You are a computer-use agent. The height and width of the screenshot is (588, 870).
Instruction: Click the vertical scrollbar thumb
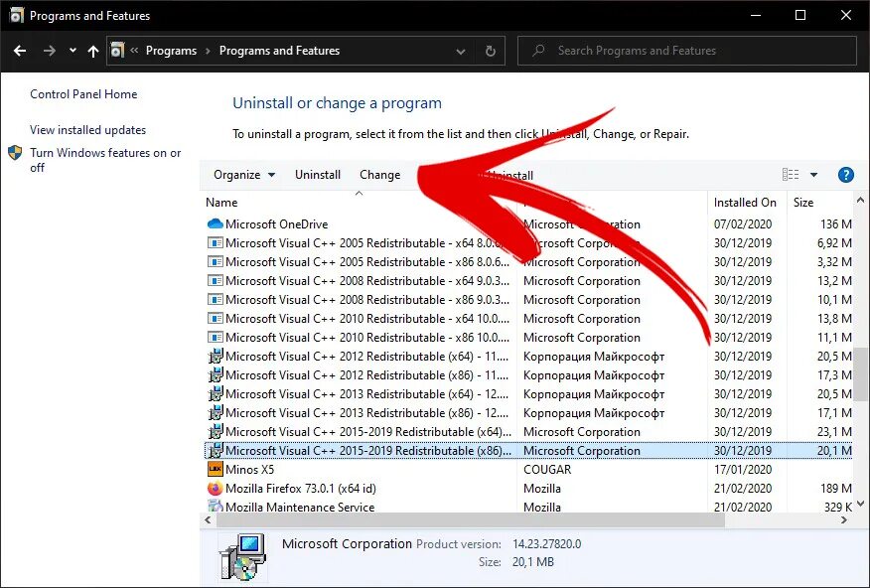861,373
